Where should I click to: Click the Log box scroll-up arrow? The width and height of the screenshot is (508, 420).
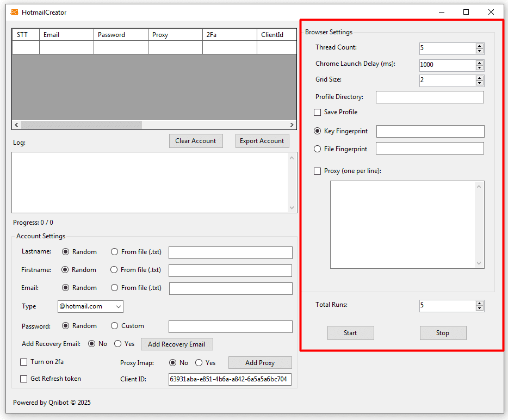pos(292,158)
